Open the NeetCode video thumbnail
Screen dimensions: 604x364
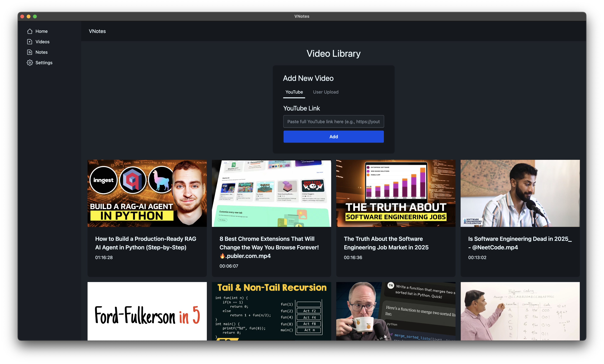coord(520,193)
